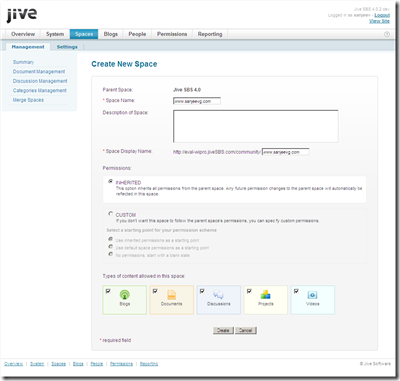Click the Videos content type icon
The height and width of the screenshot is (381, 400).
click(x=312, y=295)
